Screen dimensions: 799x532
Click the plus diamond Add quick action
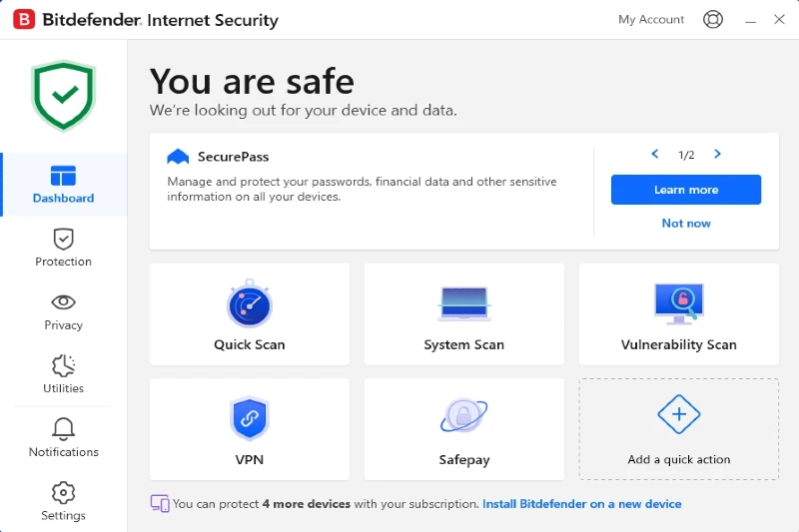679,414
